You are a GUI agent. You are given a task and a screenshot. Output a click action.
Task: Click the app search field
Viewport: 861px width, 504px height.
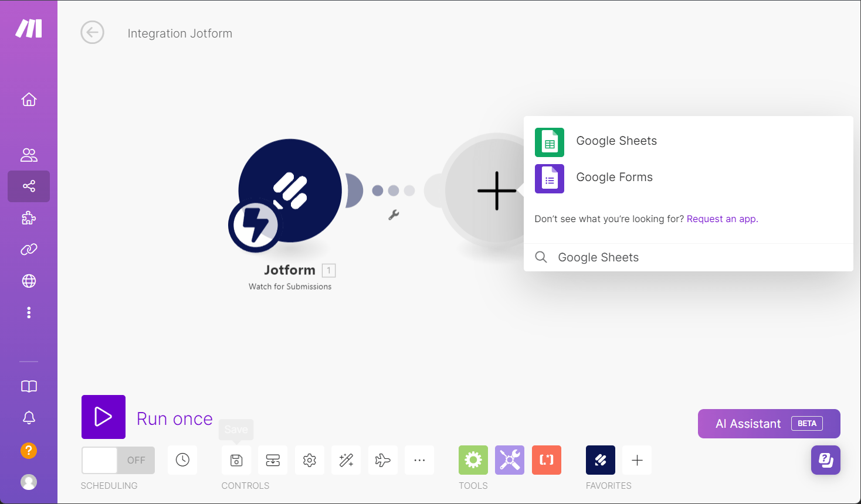click(689, 257)
